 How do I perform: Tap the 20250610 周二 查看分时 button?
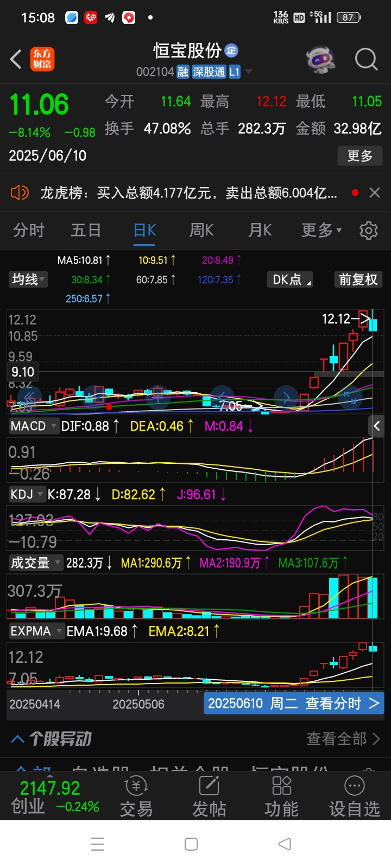(x=294, y=704)
